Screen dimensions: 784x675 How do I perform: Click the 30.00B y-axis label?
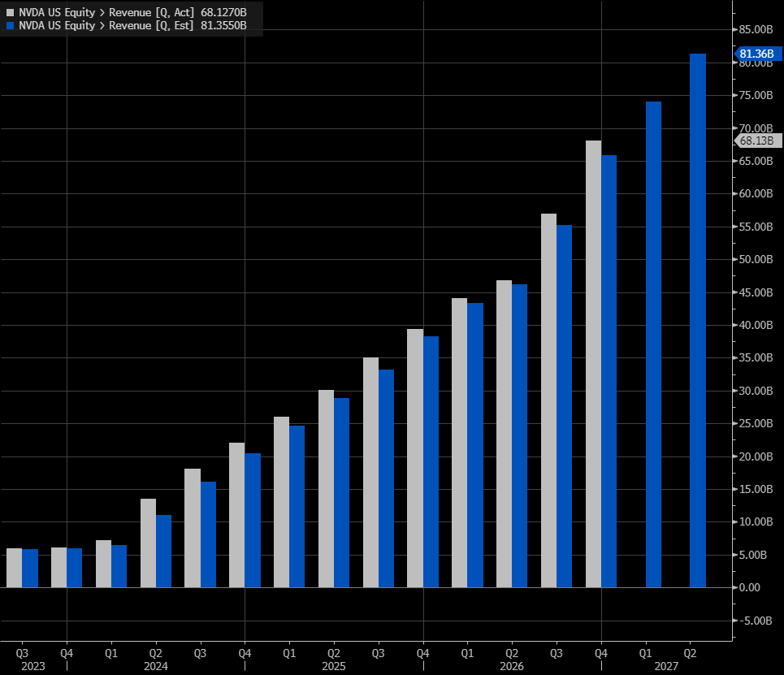click(x=756, y=391)
